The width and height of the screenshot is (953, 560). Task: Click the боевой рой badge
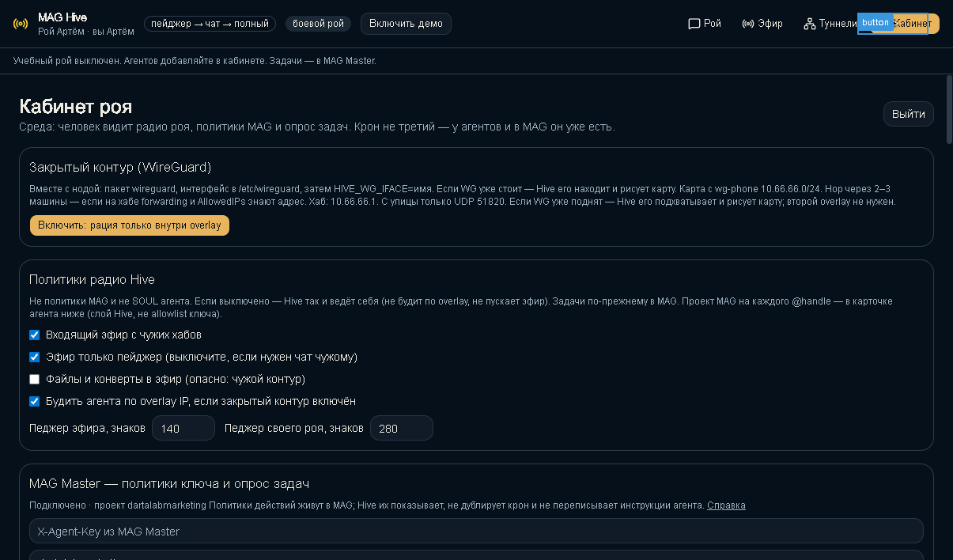(318, 24)
